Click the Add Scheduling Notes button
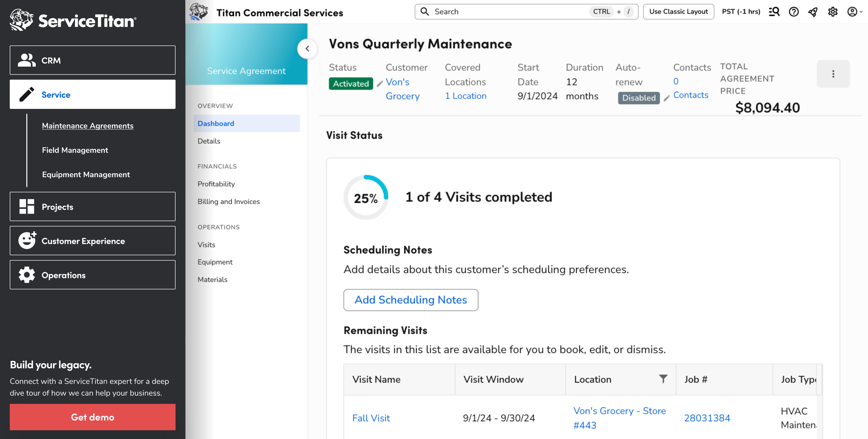The height and width of the screenshot is (439, 868). coord(410,300)
